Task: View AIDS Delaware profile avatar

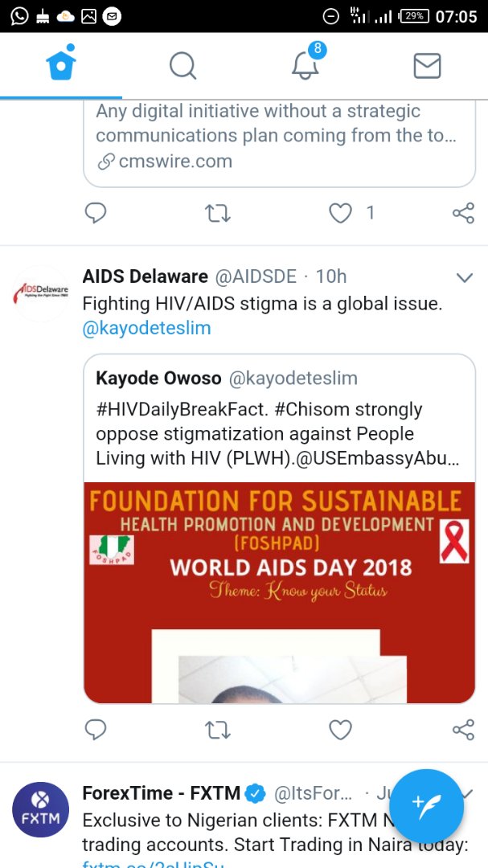Action: pyautogui.click(x=40, y=293)
